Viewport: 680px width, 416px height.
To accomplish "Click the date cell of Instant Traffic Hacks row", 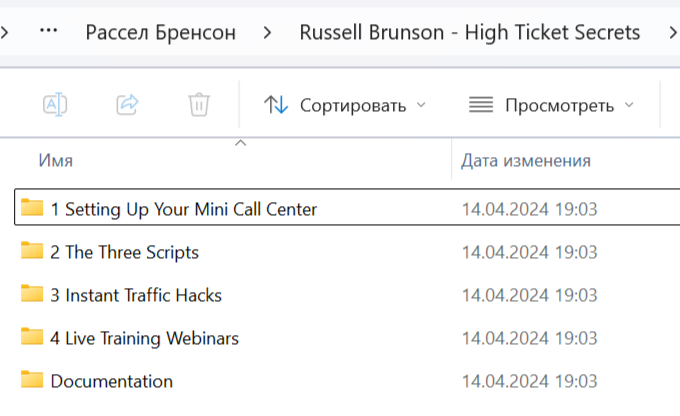I will (x=530, y=295).
